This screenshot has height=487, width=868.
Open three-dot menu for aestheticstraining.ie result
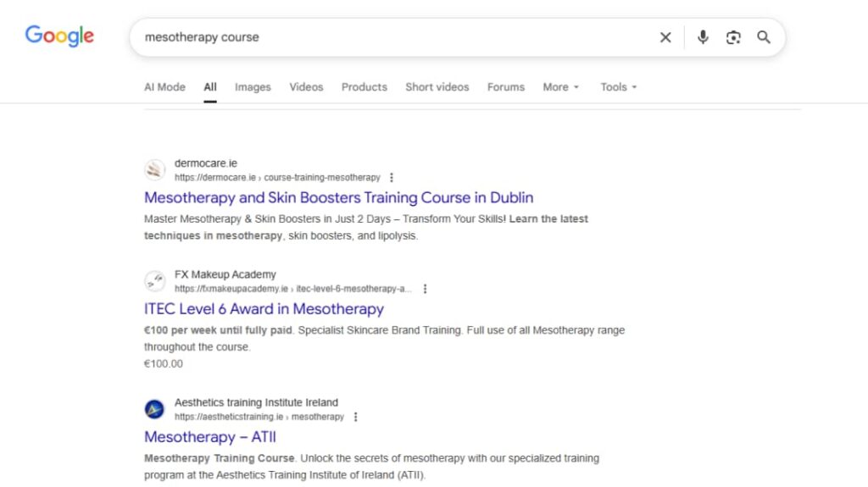point(355,417)
